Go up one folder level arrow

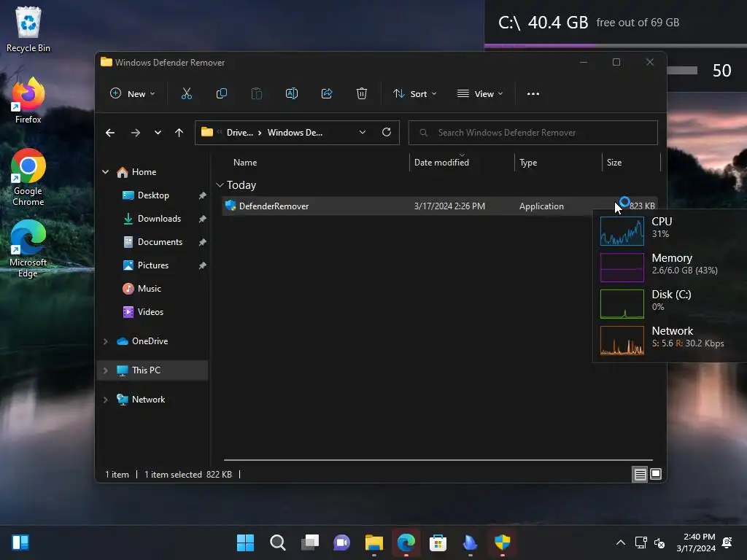(179, 133)
